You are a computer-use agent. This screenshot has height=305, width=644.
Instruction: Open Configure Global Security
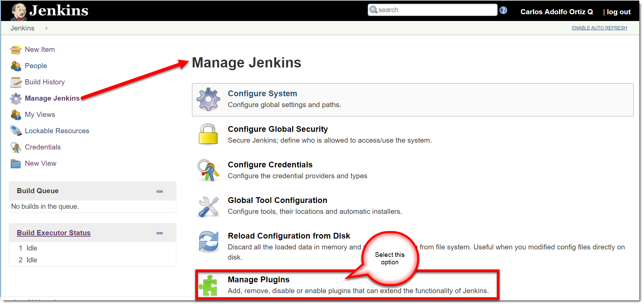278,129
